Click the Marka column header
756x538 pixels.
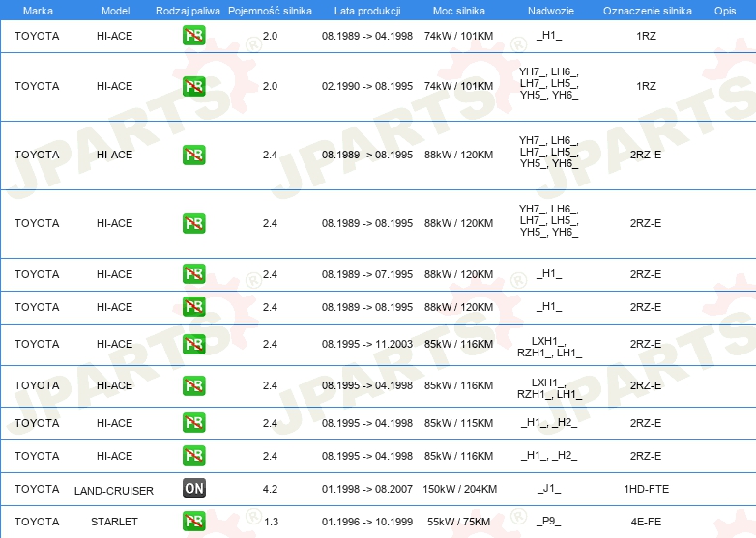(x=37, y=10)
